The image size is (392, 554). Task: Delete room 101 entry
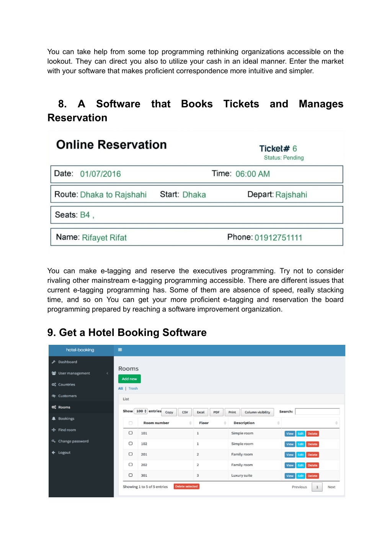[312, 434]
